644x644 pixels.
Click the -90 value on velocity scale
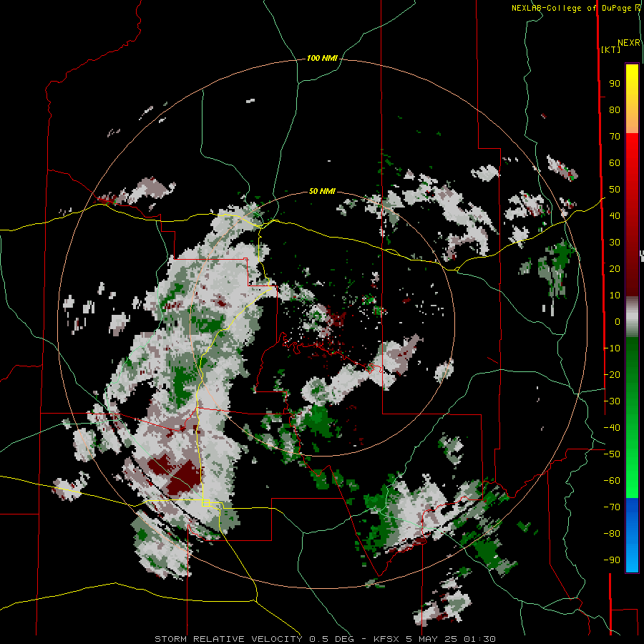[612, 560]
